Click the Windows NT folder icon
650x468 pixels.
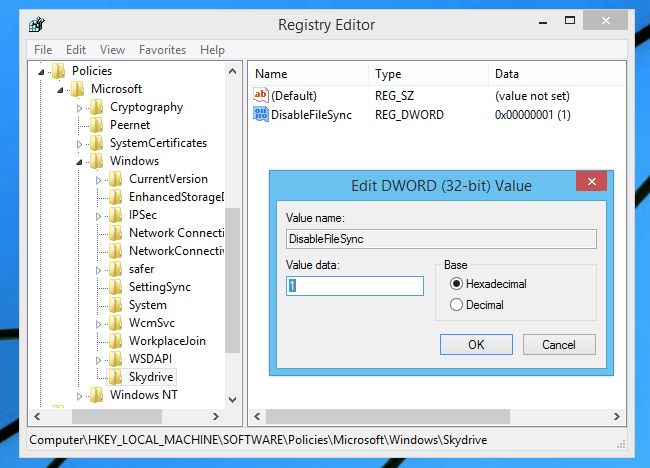tap(97, 395)
